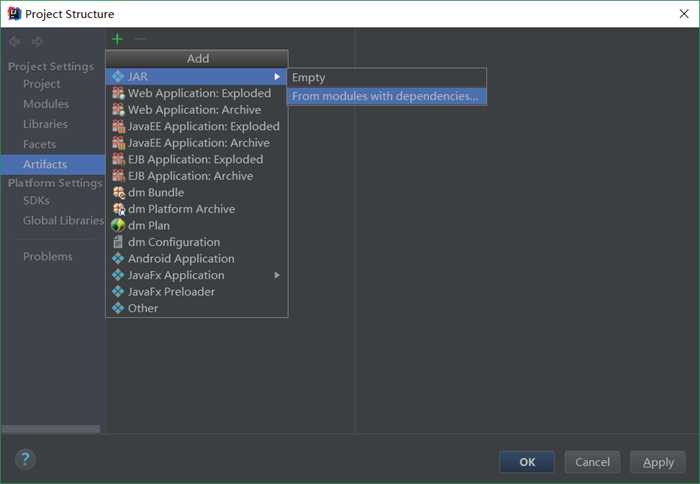Image resolution: width=700 pixels, height=484 pixels.
Task: Click the Android Application icon
Action: (118, 258)
